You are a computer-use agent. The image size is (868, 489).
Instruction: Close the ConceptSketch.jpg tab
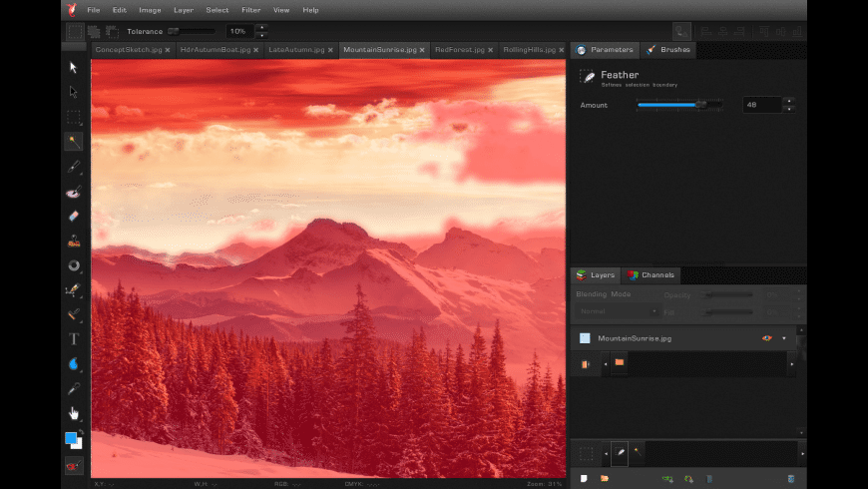coord(168,50)
